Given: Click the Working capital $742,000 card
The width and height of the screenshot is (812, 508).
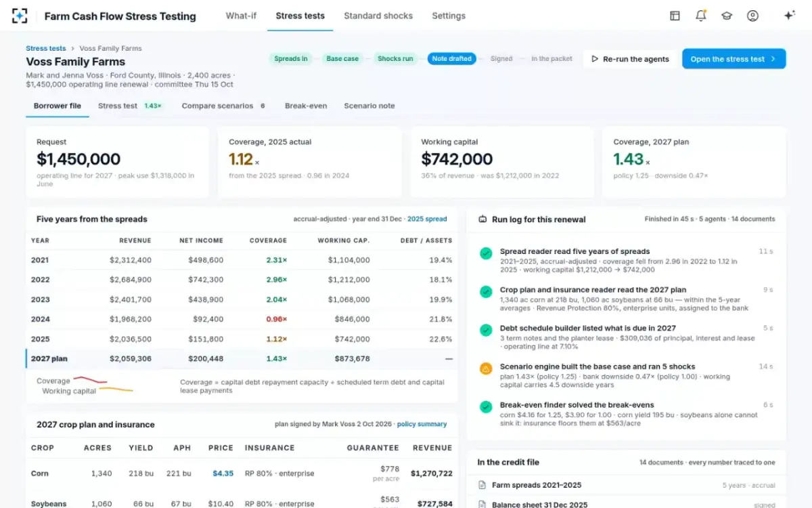Looking at the screenshot, I should click(502, 163).
